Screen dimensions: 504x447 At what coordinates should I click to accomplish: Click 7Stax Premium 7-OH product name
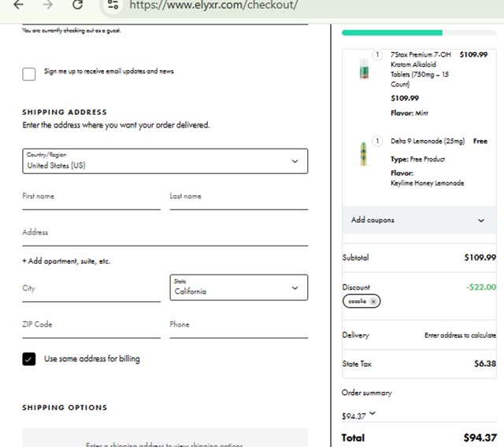click(x=421, y=69)
